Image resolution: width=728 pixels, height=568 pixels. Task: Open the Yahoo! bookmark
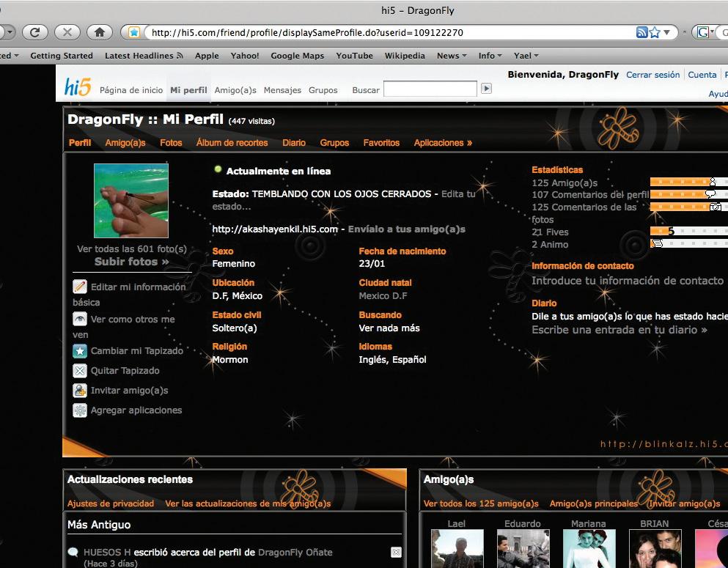pyautogui.click(x=245, y=56)
